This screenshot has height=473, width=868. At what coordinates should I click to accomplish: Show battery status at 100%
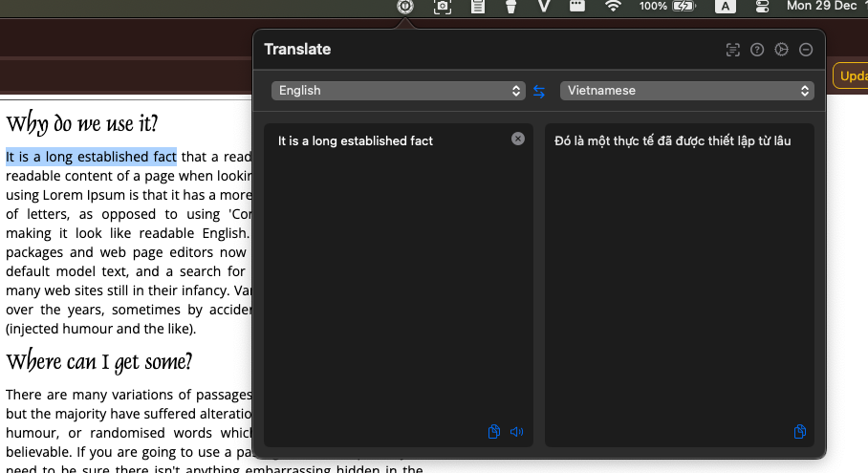pos(667,6)
